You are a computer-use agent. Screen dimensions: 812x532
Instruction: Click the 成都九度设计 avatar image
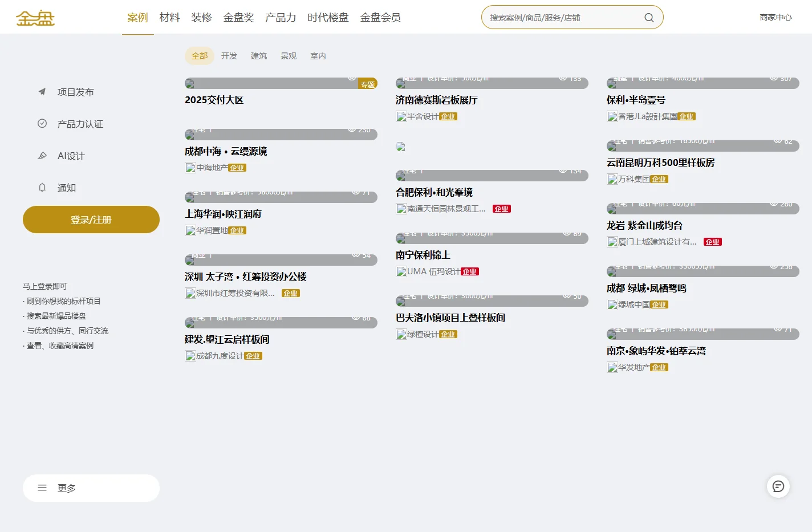pyautogui.click(x=190, y=356)
